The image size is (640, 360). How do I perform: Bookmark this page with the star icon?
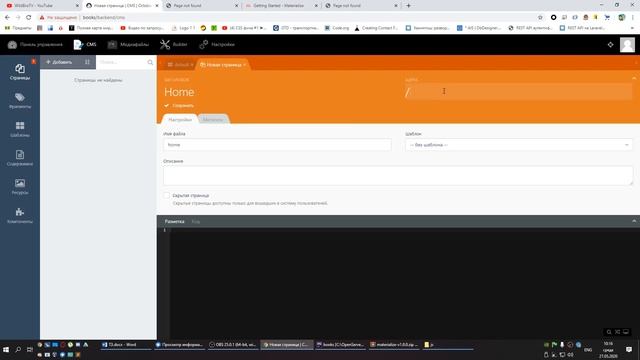(x=540, y=18)
